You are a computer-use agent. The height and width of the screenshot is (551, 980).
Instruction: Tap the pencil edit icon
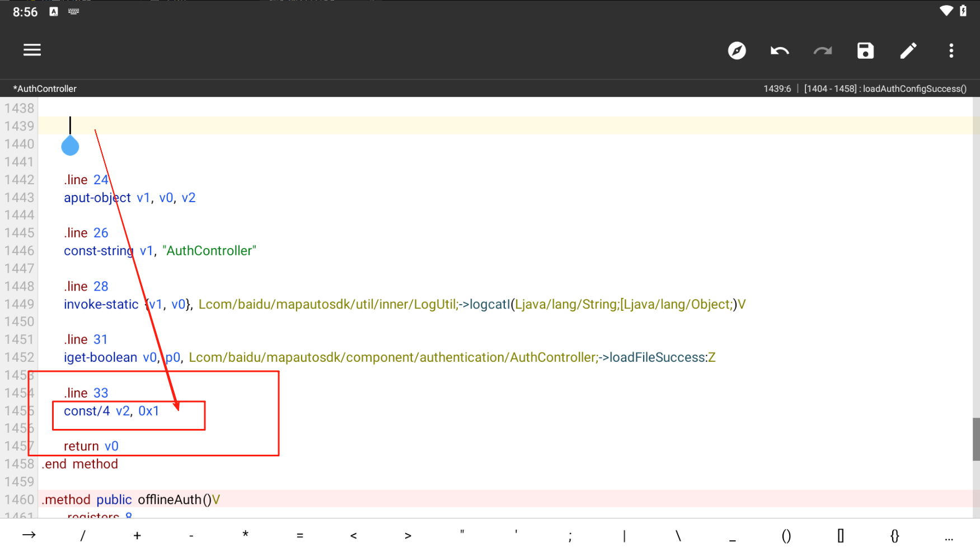click(908, 50)
